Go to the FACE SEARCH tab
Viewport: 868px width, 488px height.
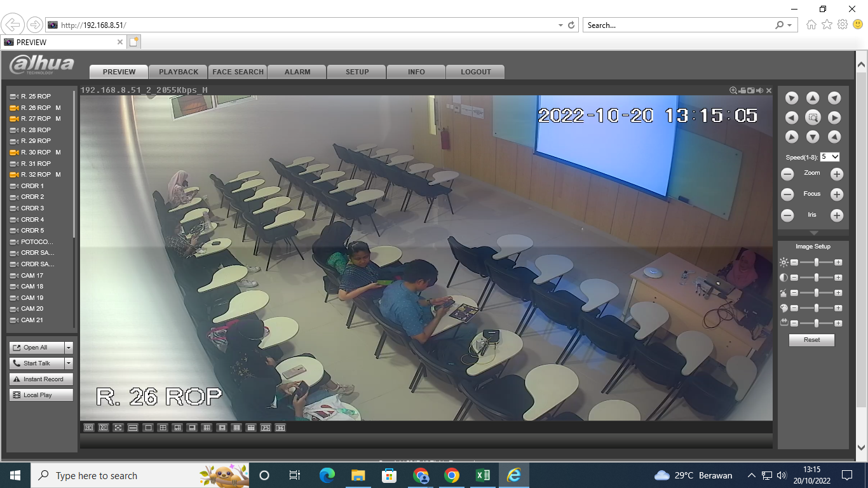coord(238,72)
